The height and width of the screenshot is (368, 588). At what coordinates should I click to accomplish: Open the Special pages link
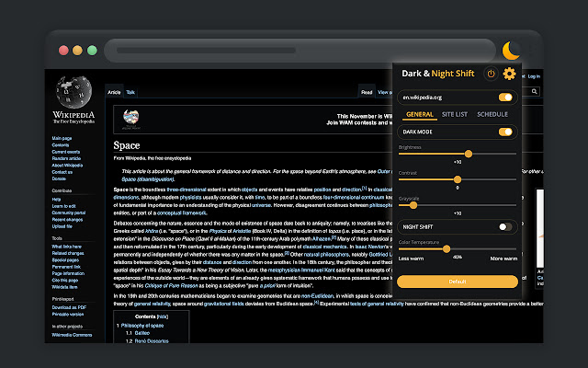pos(65,259)
